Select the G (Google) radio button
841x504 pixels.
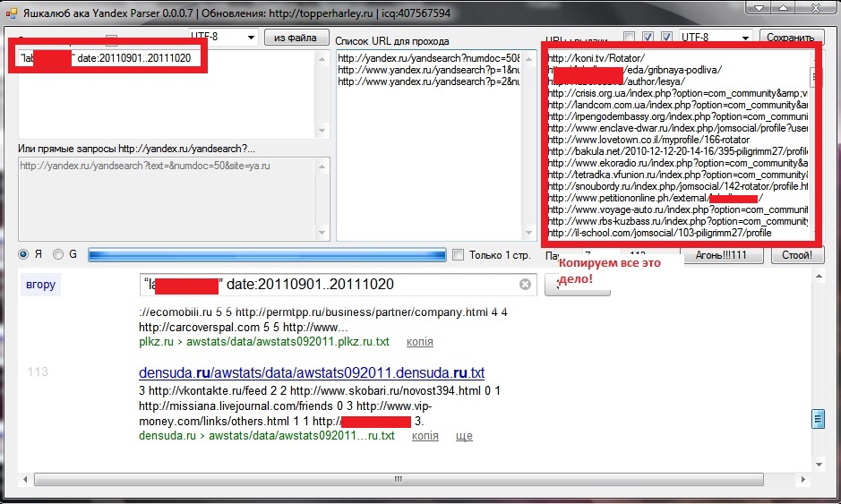(x=58, y=254)
